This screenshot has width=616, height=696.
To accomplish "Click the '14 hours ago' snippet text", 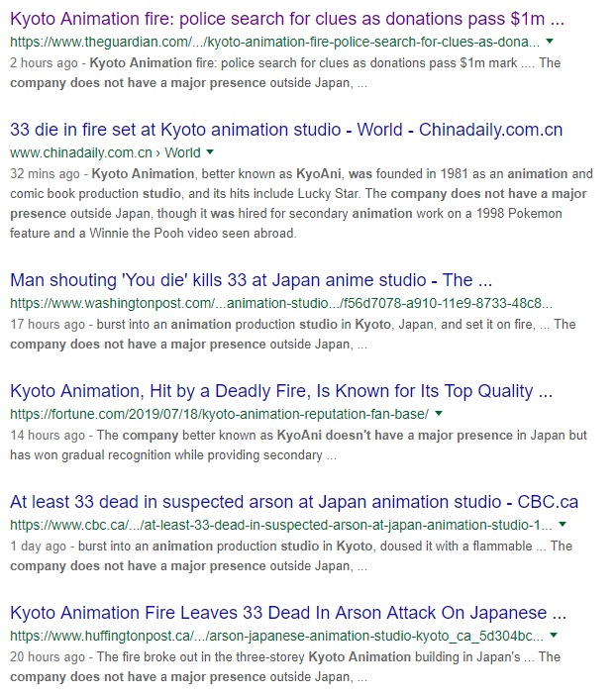I will [48, 436].
